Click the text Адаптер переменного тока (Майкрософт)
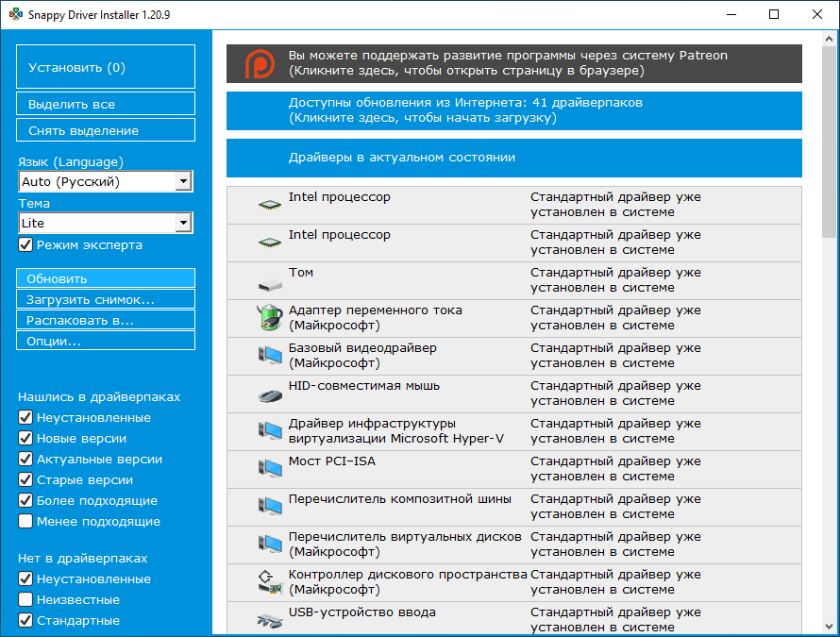Image resolution: width=840 pixels, height=637 pixels. (375, 318)
